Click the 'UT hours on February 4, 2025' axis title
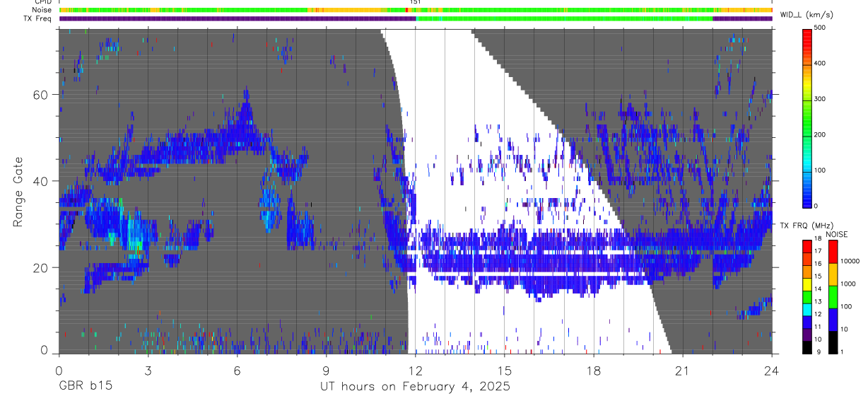This screenshot has height=401, width=868. (x=415, y=386)
